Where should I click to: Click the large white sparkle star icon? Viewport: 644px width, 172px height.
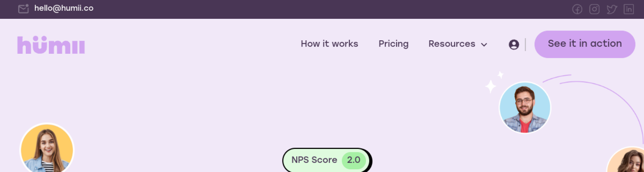pyautogui.click(x=490, y=86)
